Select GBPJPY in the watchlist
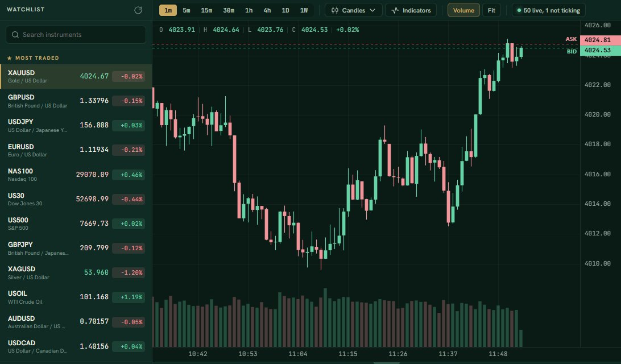Image resolution: width=621 pixels, height=364 pixels. click(x=76, y=249)
